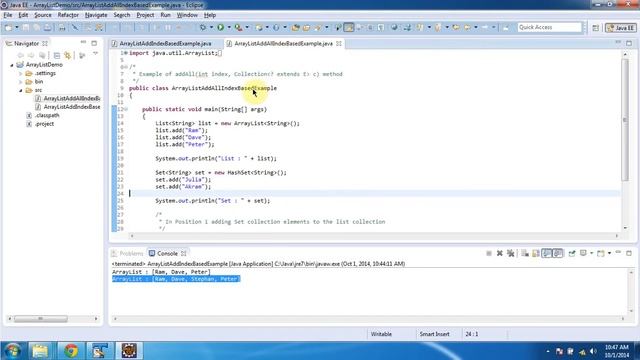Open the Debug button dropdown arrow

tap(211, 27)
